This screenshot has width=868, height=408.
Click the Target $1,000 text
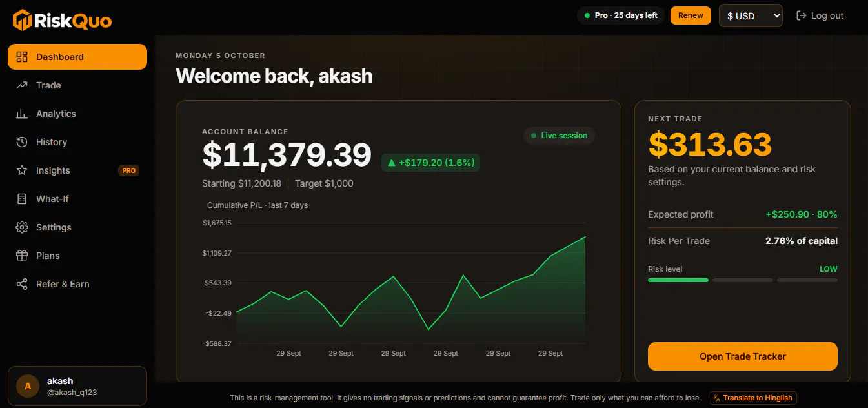[324, 183]
